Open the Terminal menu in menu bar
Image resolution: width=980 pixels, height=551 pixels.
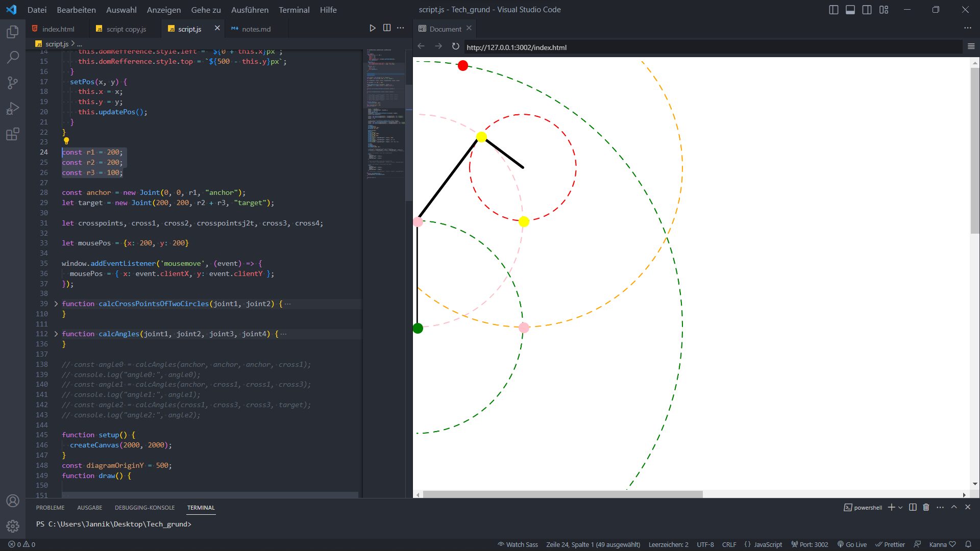pos(294,10)
